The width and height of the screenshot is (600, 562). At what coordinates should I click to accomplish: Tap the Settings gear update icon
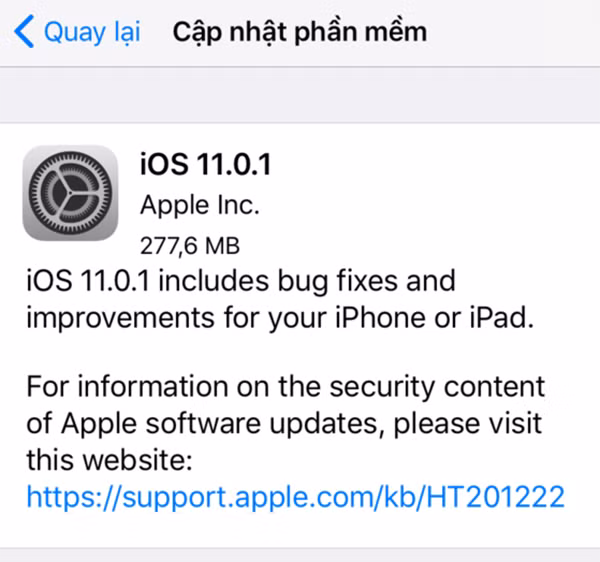70,193
